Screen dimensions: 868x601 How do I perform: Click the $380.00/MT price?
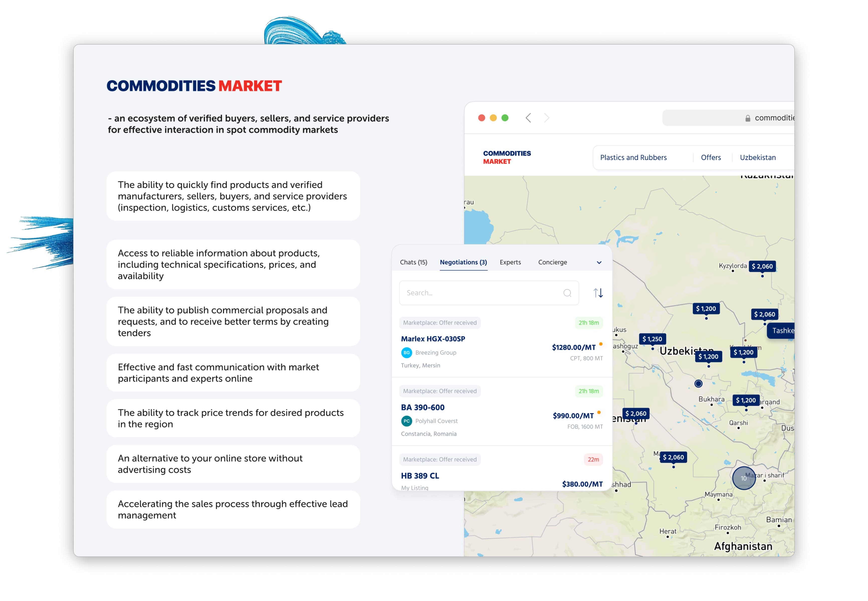click(582, 484)
